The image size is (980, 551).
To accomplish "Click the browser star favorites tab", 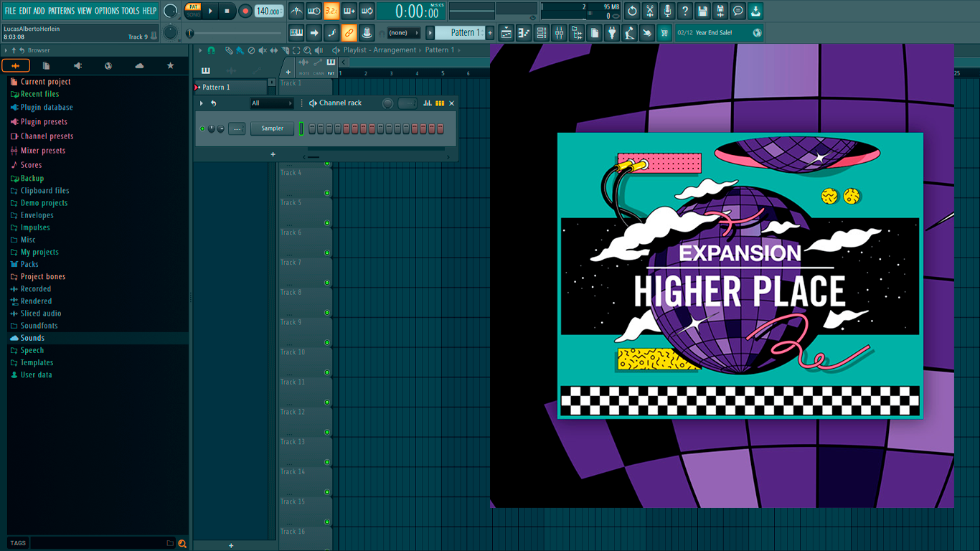I will click(x=170, y=65).
